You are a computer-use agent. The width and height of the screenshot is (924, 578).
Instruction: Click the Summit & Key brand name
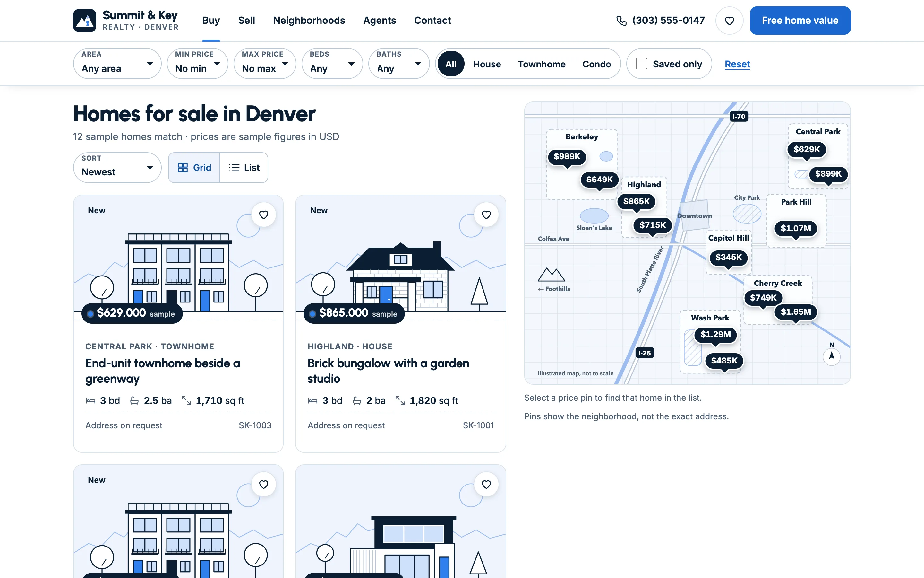pyautogui.click(x=140, y=15)
